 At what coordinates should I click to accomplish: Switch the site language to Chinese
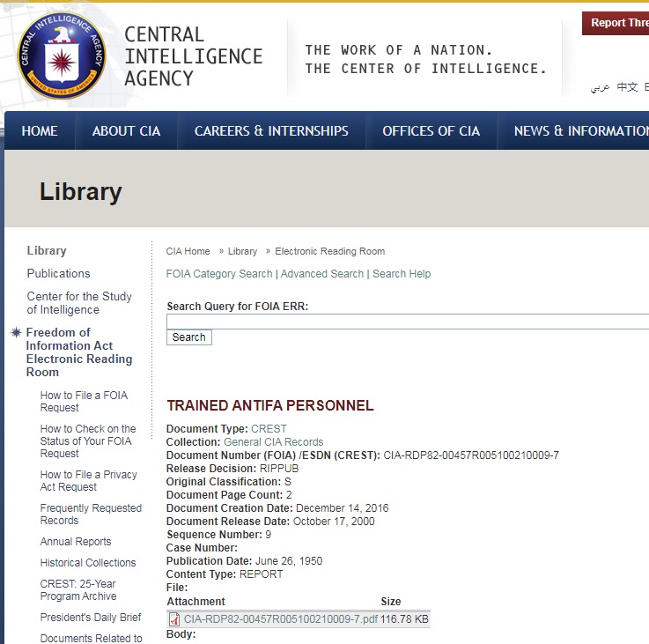[627, 87]
